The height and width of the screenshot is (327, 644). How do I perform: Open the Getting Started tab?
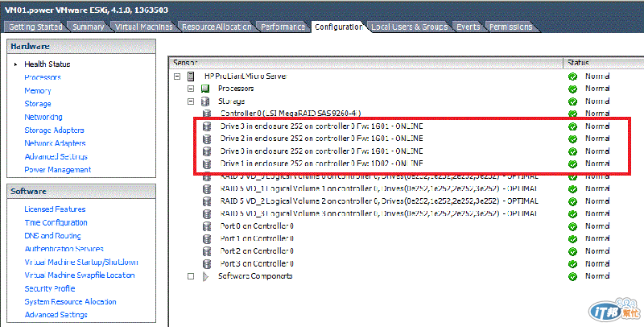[35, 27]
